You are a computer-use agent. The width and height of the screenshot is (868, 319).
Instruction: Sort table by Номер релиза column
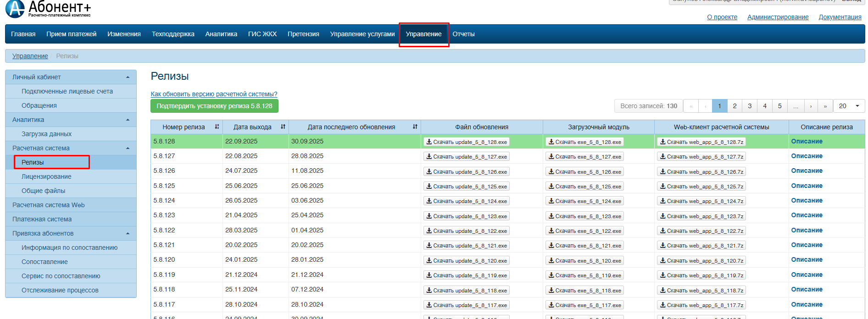tap(217, 127)
